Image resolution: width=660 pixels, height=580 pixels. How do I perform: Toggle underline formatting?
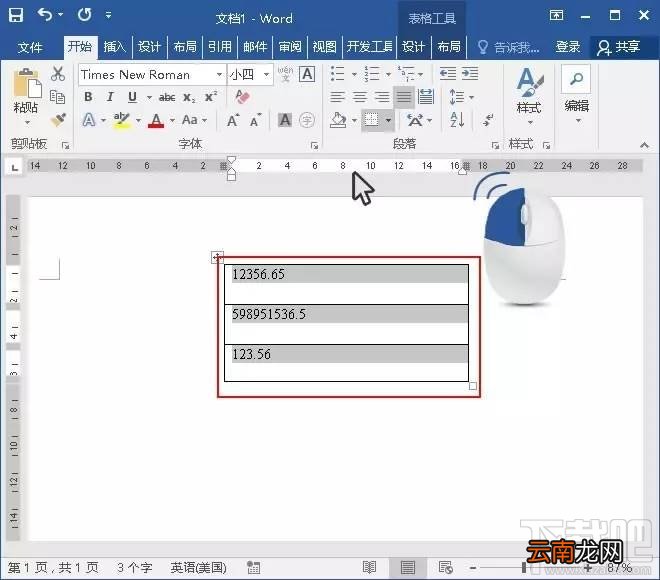[132, 97]
